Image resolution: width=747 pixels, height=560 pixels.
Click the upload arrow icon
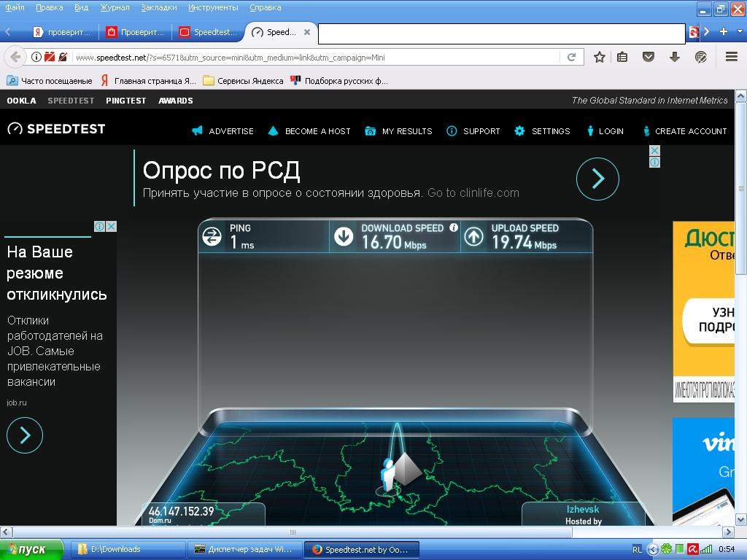click(473, 237)
